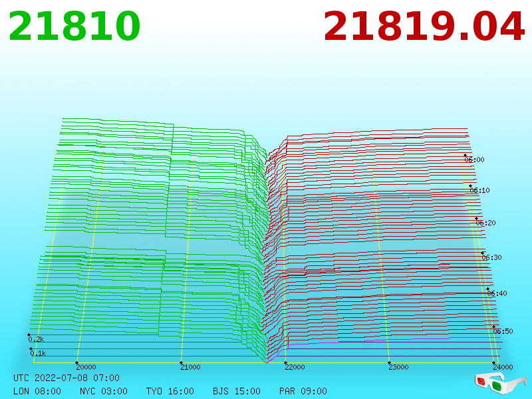Click the 06:50 time axis label
Screen dimensions: 532x399
pos(503,331)
